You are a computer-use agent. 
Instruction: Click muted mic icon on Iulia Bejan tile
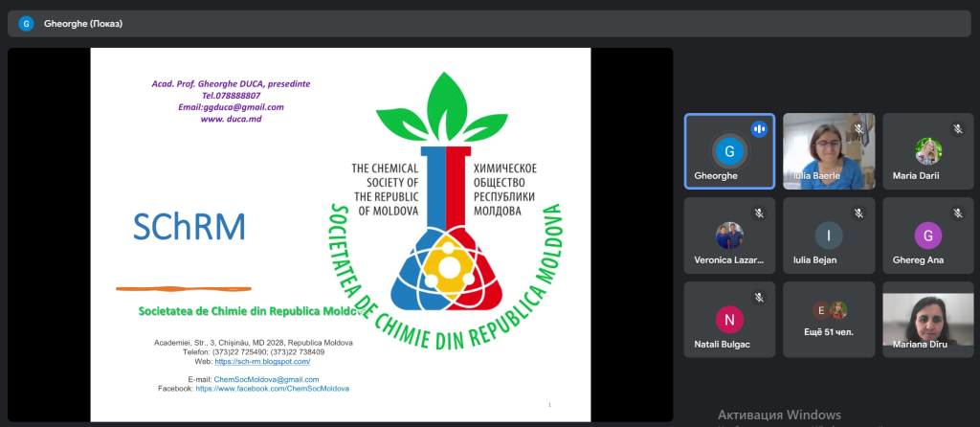click(858, 213)
